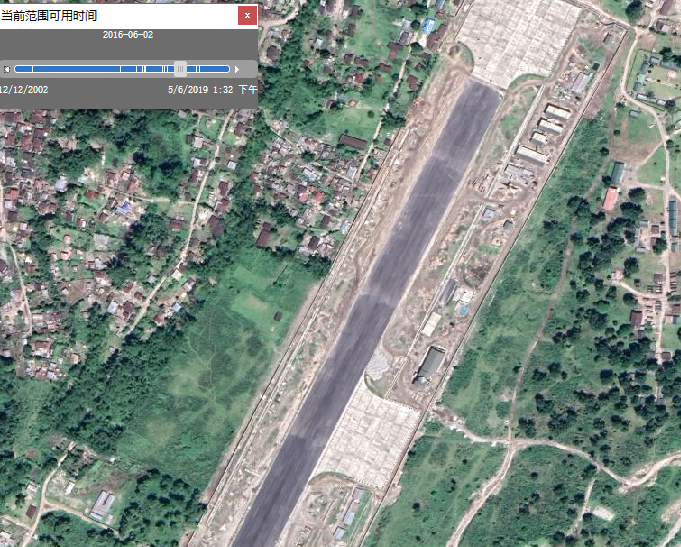Click the 2016-06-02 current date label
The height and width of the screenshot is (547, 681).
pyautogui.click(x=128, y=35)
